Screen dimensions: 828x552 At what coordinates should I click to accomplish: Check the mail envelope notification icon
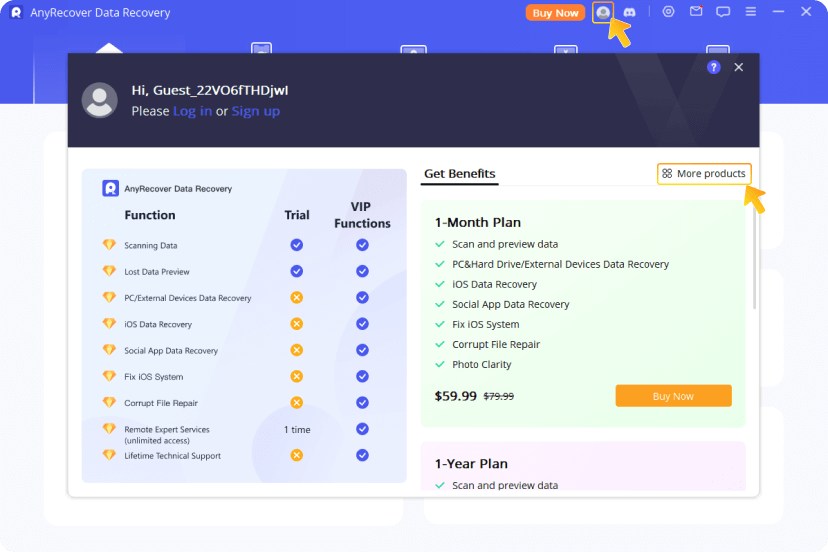click(x=696, y=12)
